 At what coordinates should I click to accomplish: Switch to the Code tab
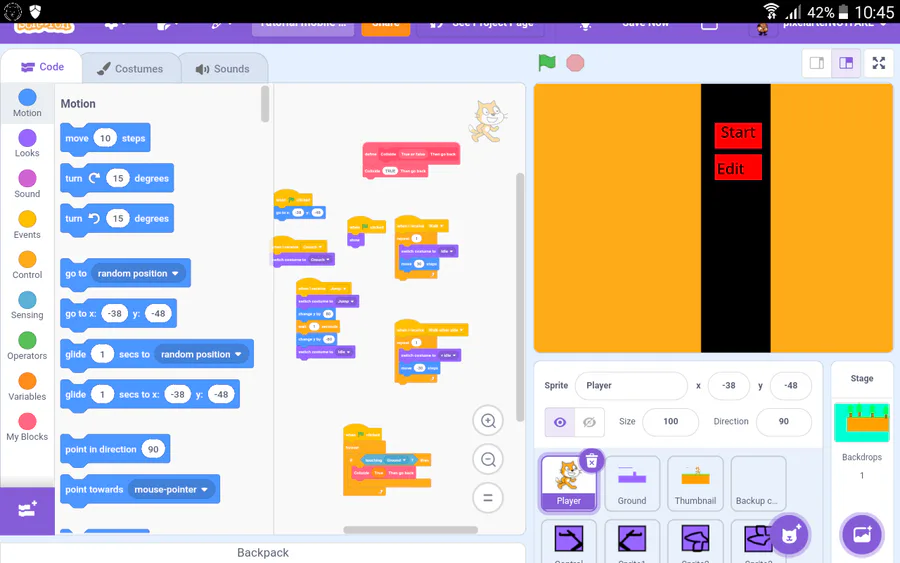(42, 67)
